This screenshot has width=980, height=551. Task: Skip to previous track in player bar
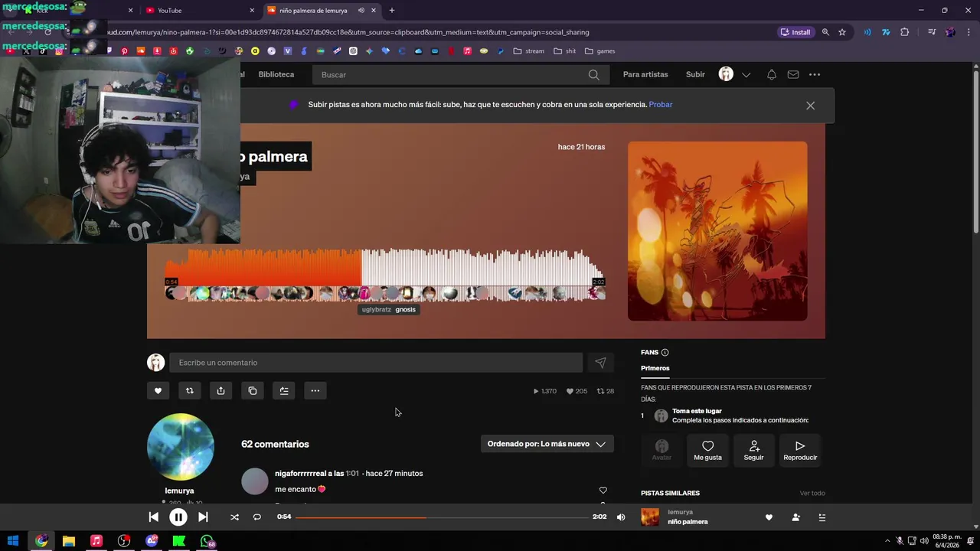[153, 517]
